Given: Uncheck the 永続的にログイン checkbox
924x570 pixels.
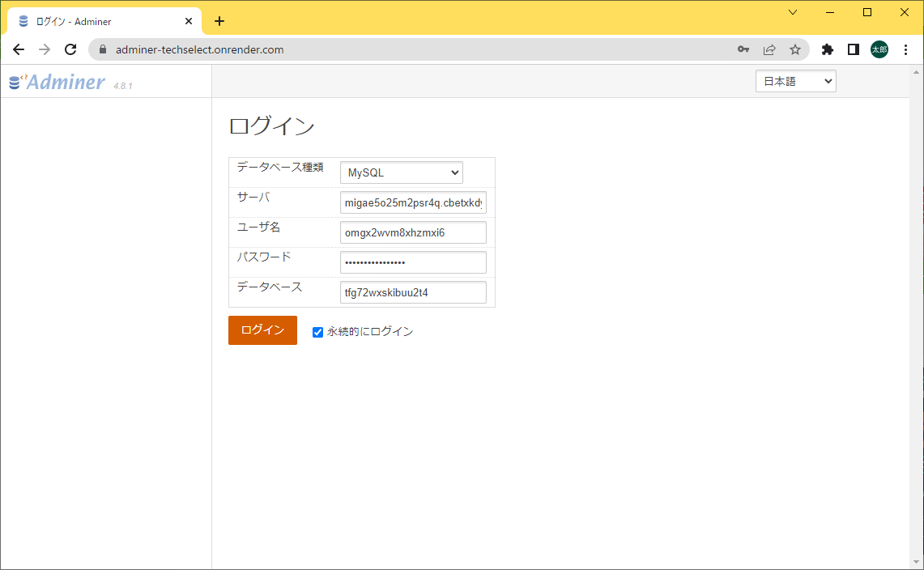Looking at the screenshot, I should click(x=317, y=333).
